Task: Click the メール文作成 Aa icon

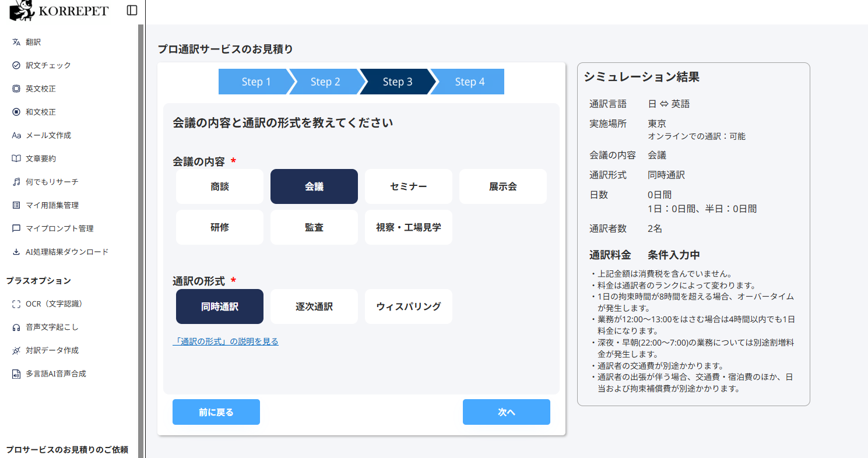Action: (16, 135)
